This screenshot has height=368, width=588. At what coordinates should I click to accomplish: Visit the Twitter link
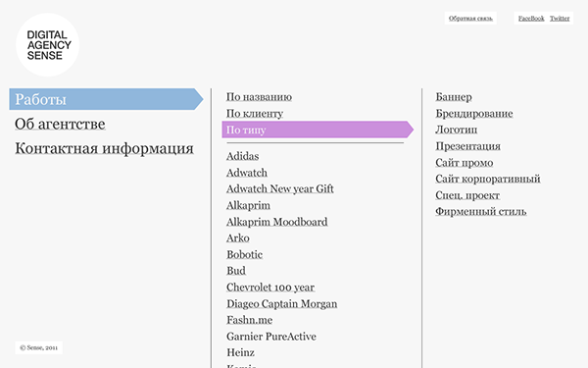[560, 18]
